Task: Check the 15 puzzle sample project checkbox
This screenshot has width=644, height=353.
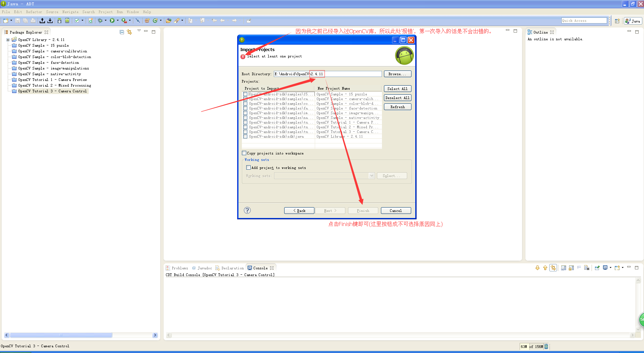Action: 245,94
